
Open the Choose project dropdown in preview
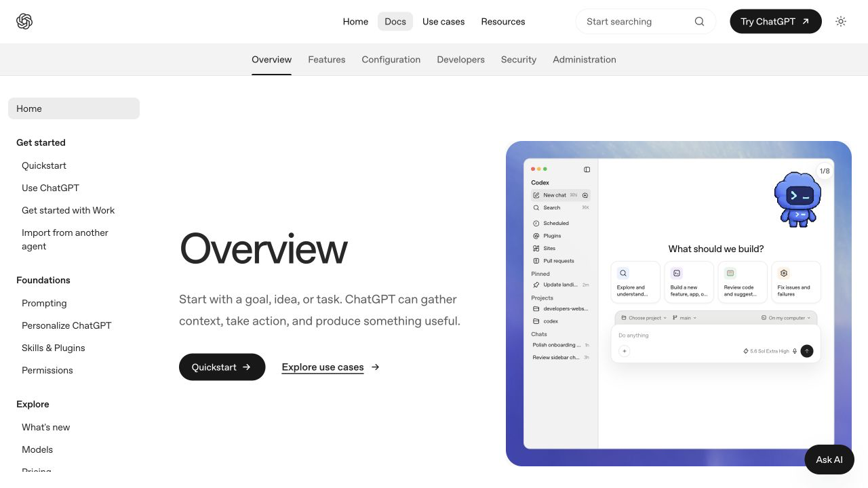click(x=644, y=318)
